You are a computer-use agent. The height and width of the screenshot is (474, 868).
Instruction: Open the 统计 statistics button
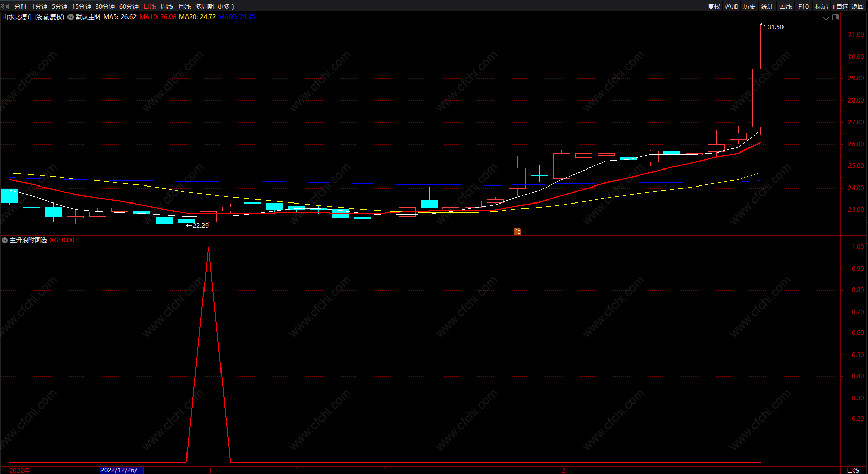(x=768, y=7)
